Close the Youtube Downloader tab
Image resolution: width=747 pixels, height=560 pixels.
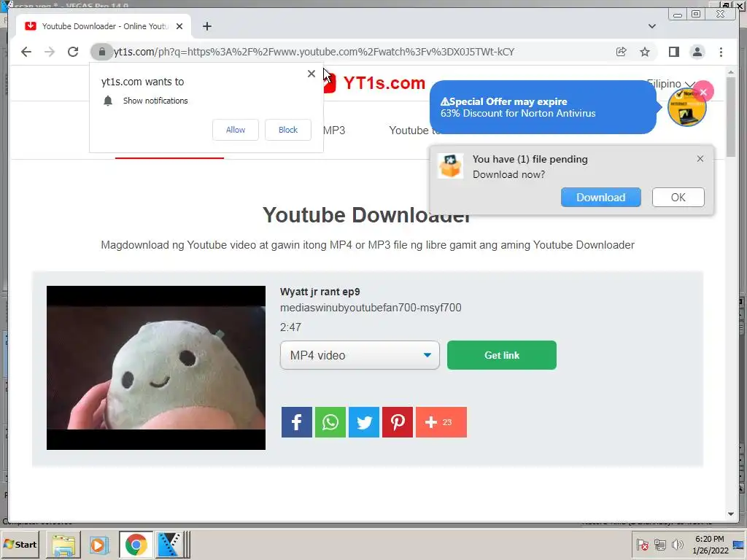pos(179,26)
